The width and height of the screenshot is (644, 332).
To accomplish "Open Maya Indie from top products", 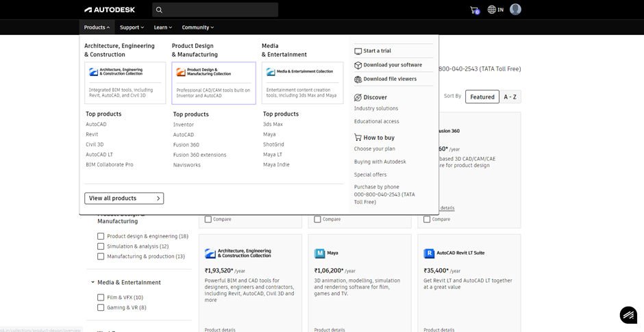I will click(x=276, y=164).
